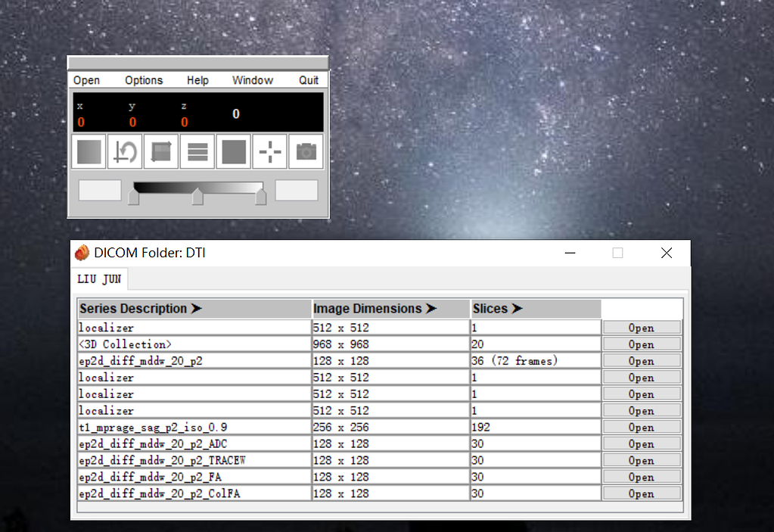The image size is (774, 532).
Task: Click the camera snapshot icon
Action: (x=306, y=152)
